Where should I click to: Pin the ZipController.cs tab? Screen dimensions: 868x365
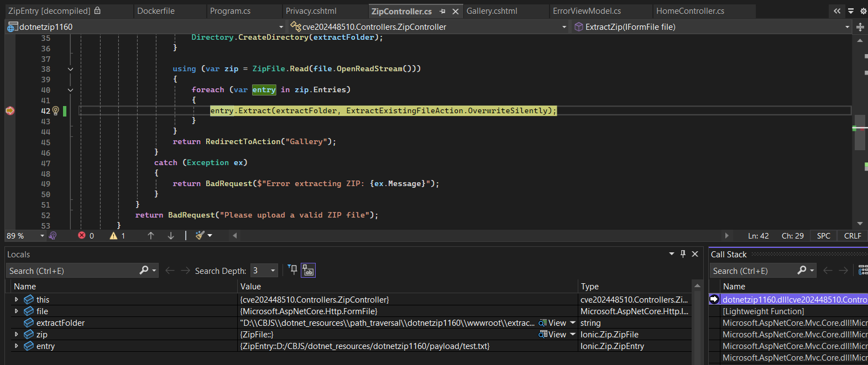442,11
